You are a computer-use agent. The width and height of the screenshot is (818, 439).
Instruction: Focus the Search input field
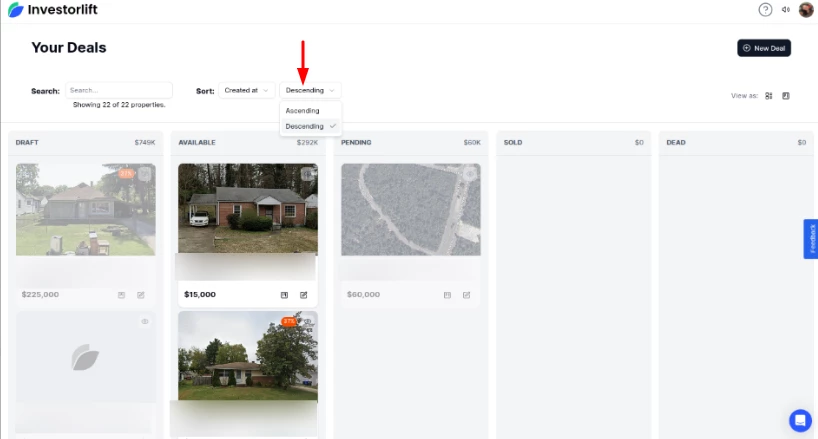119,90
